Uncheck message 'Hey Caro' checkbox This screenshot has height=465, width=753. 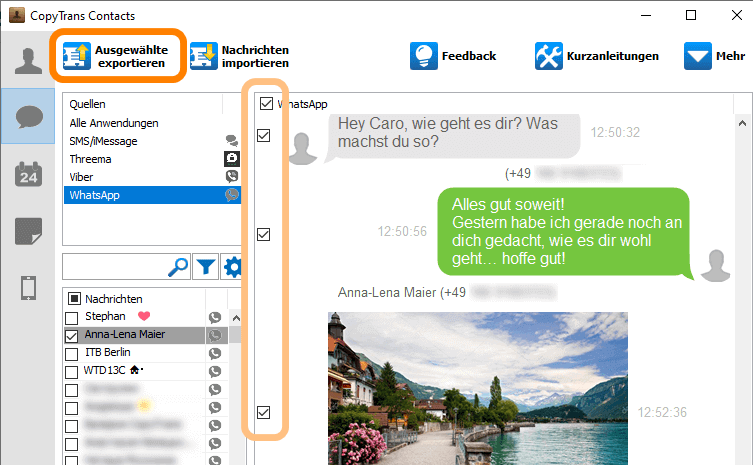[264, 135]
